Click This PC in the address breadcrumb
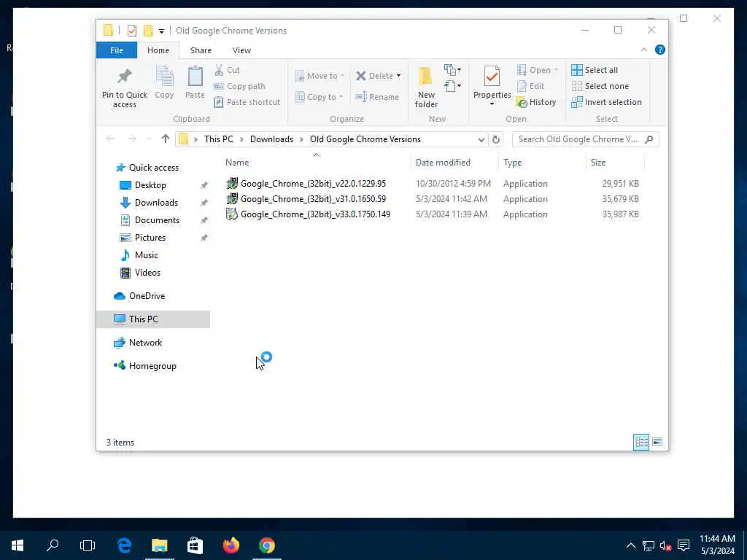This screenshot has width=747, height=560. (219, 139)
